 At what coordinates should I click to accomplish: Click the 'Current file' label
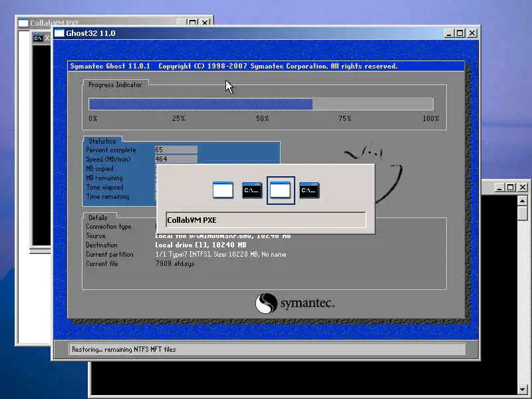click(102, 263)
